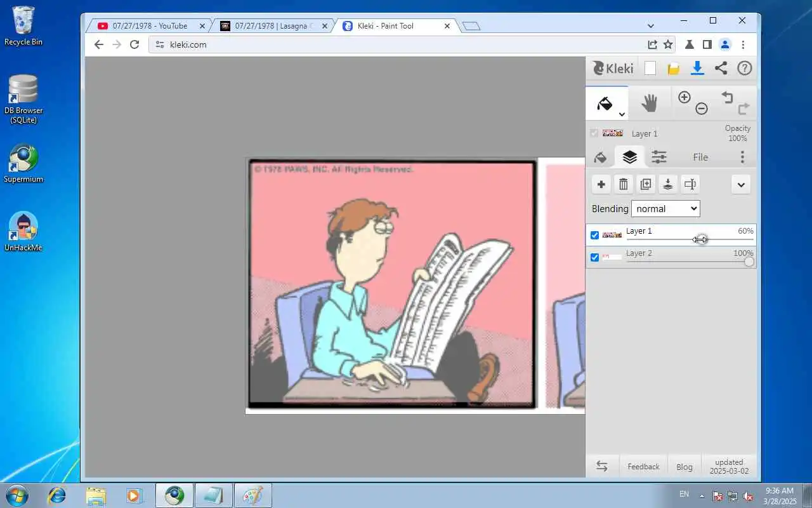
Task: Open the browser profile avatar
Action: tap(725, 44)
